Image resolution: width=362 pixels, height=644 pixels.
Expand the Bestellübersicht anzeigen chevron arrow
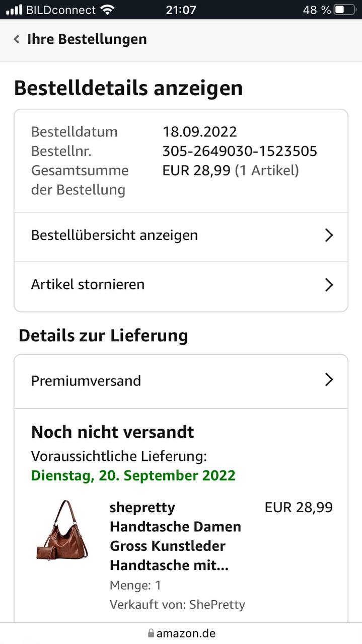click(x=329, y=235)
